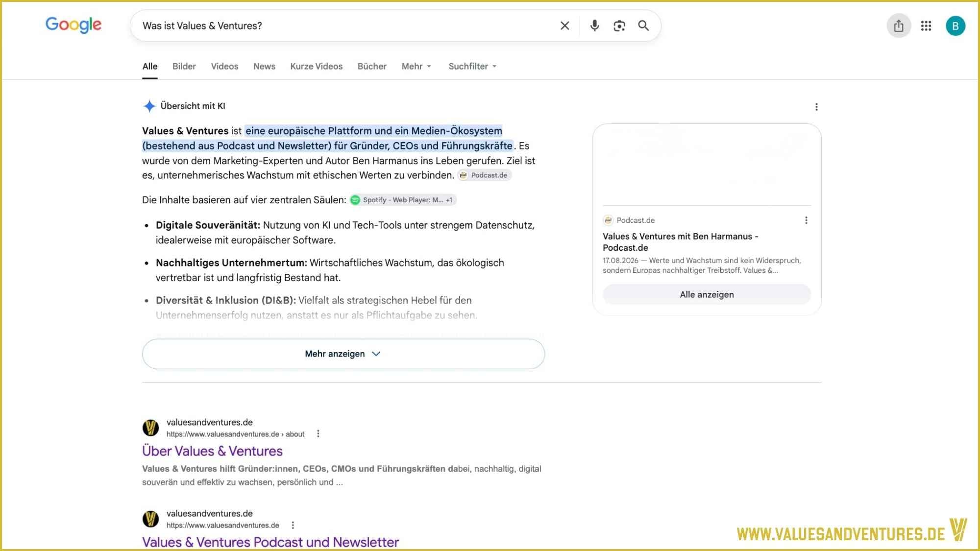The width and height of the screenshot is (980, 551).
Task: Click the AI overview sparkle icon
Action: [149, 106]
